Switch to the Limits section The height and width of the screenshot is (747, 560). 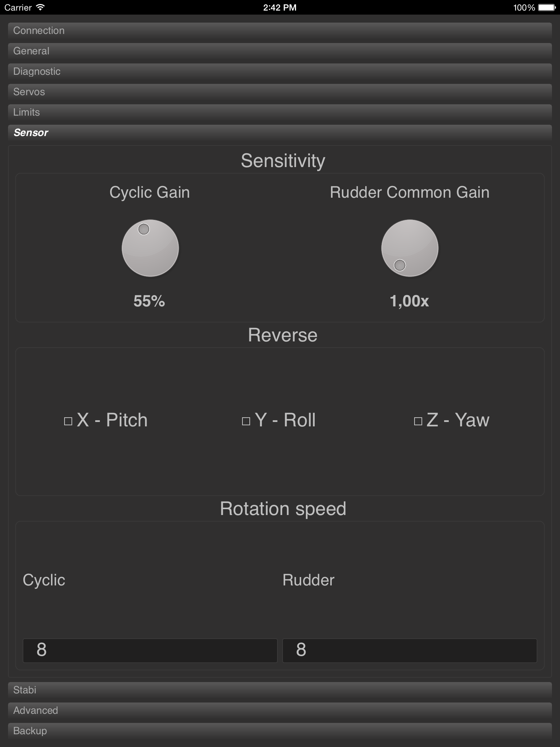280,112
